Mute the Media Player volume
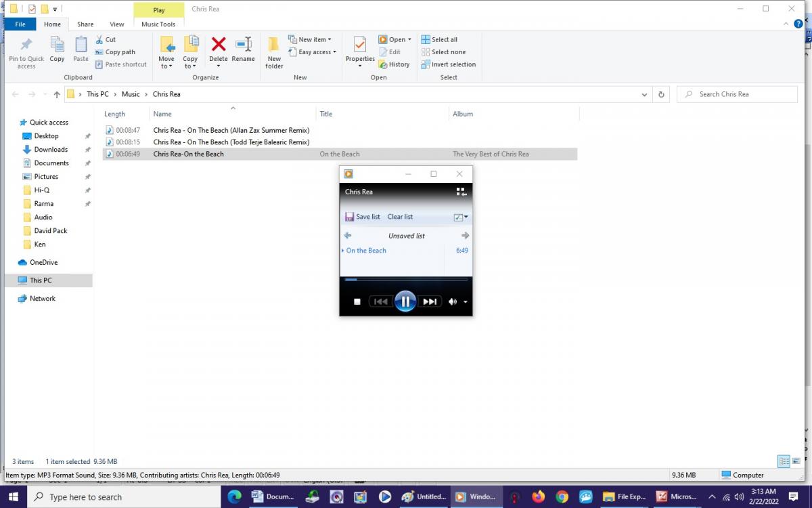 pyautogui.click(x=453, y=302)
